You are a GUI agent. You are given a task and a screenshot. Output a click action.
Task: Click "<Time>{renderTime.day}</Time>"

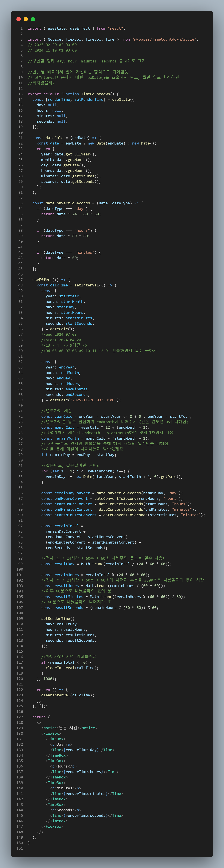pos(82,750)
